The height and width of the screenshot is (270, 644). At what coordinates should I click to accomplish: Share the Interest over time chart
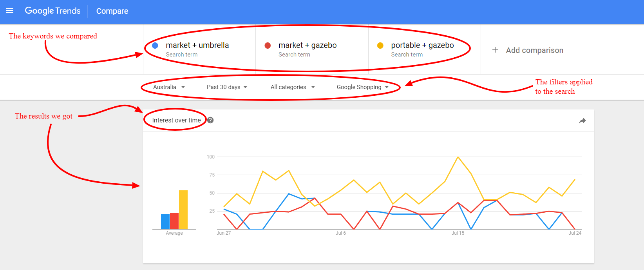[x=582, y=120]
